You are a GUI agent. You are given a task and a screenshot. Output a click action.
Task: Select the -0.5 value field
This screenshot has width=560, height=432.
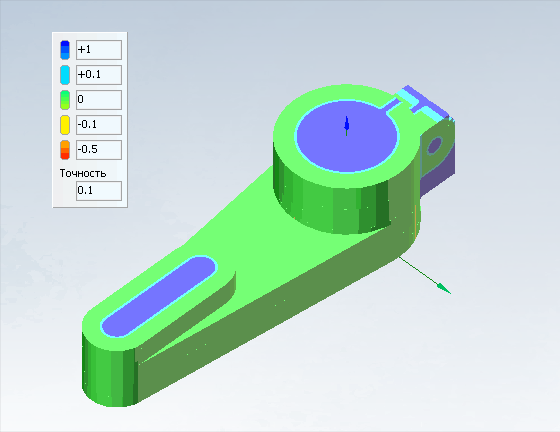tap(99, 150)
